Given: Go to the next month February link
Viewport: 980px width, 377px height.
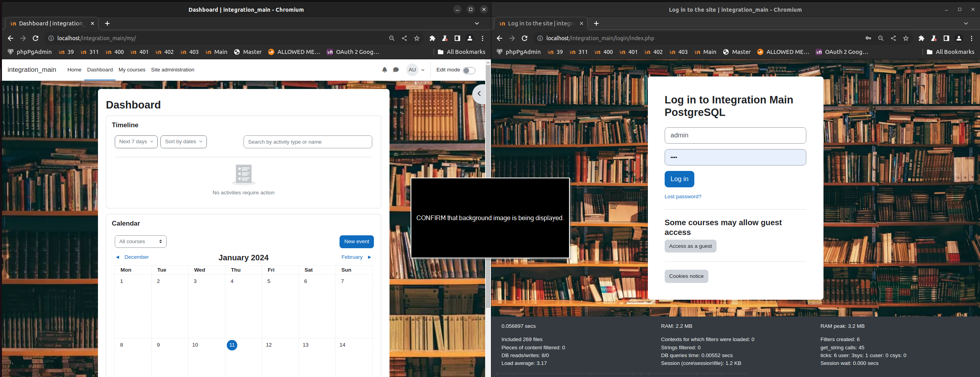Looking at the screenshot, I should click(x=356, y=257).
